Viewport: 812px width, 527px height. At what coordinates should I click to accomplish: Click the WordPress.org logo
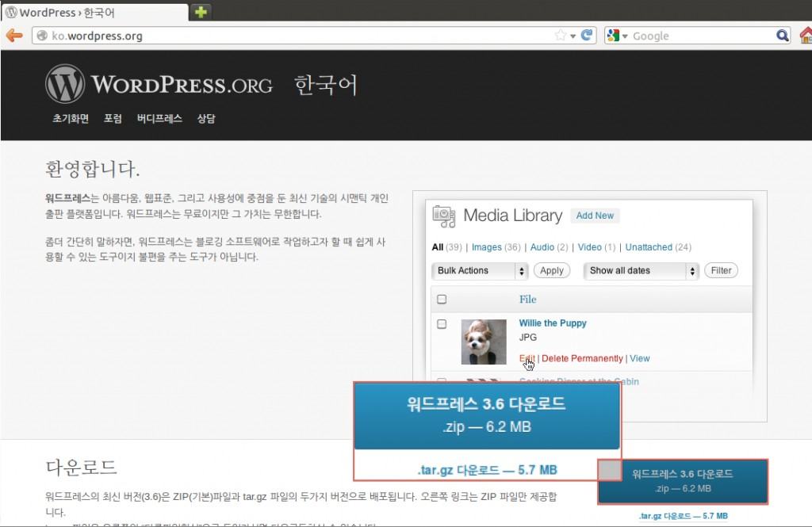click(159, 84)
